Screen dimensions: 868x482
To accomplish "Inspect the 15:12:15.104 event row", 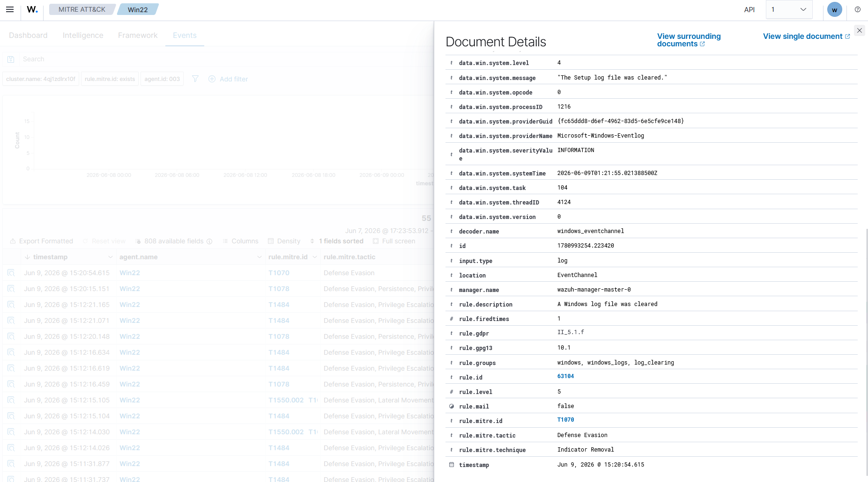I will (11, 416).
